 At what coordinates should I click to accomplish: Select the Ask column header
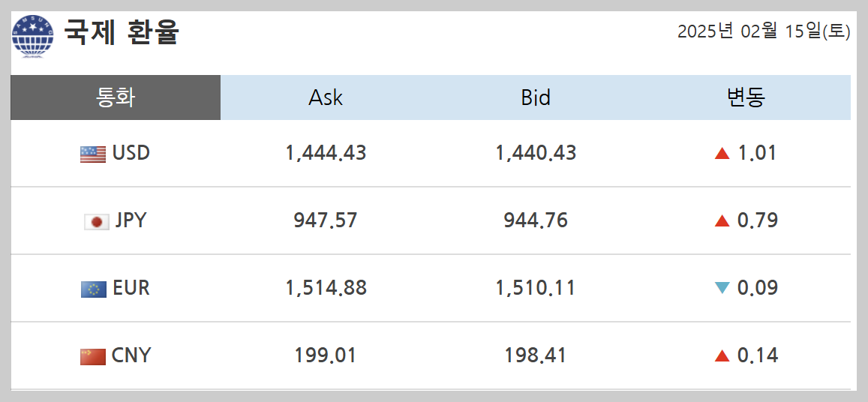pos(326,97)
